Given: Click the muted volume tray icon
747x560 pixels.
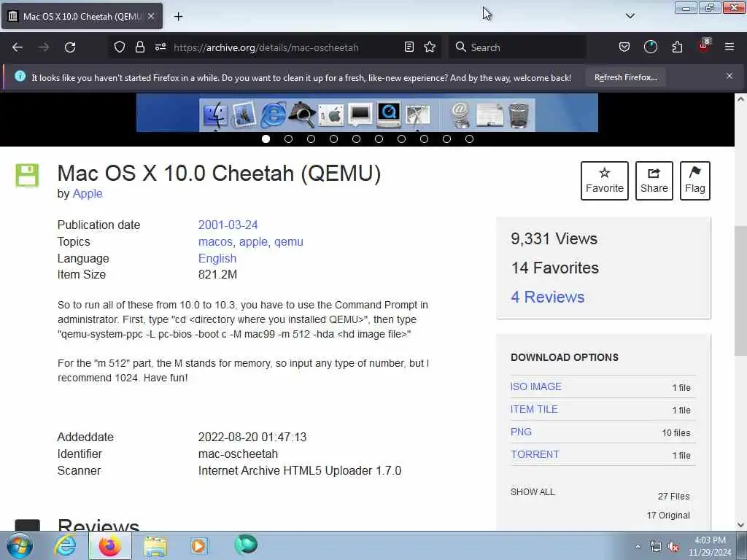Looking at the screenshot, I should click(x=673, y=547).
